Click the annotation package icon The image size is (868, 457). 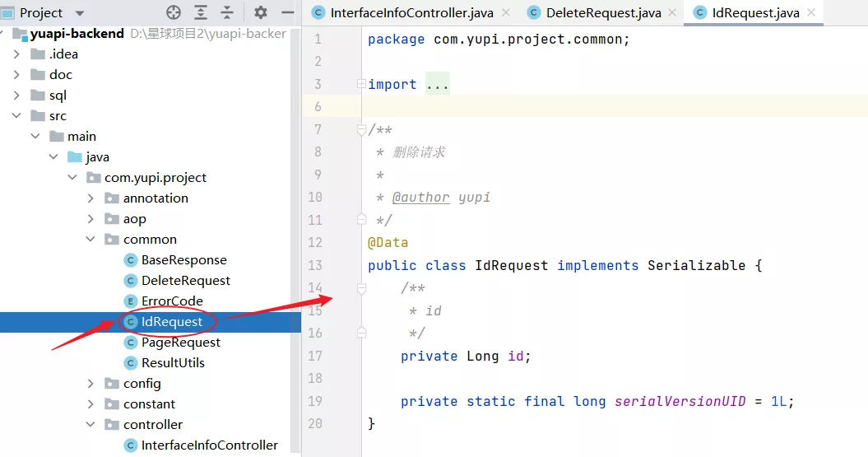[112, 198]
